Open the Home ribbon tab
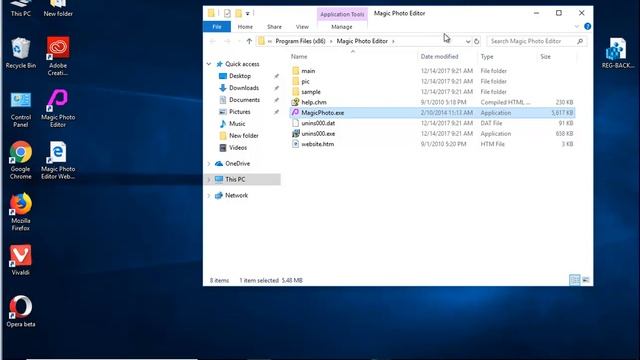Screen dimensions: 640x360 (245, 27)
